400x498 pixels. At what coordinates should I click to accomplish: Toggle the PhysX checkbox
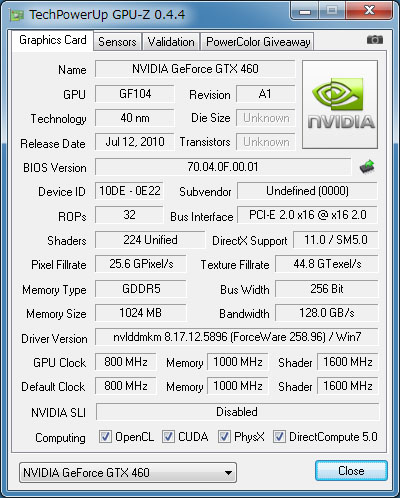(x=224, y=436)
